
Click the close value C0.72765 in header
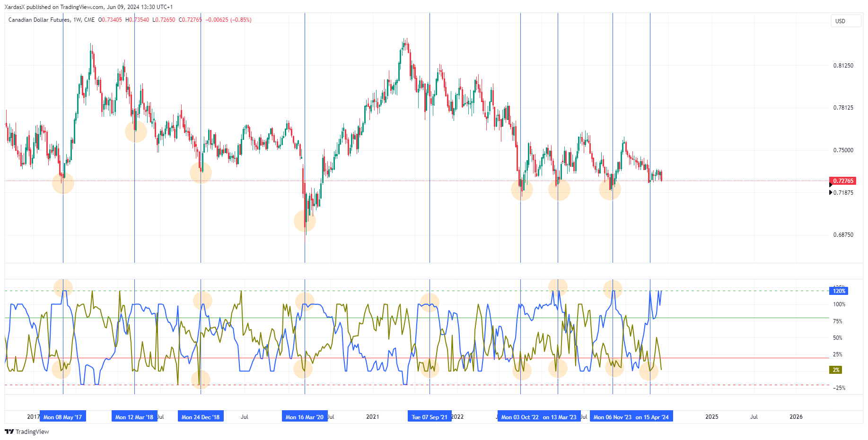(190, 20)
